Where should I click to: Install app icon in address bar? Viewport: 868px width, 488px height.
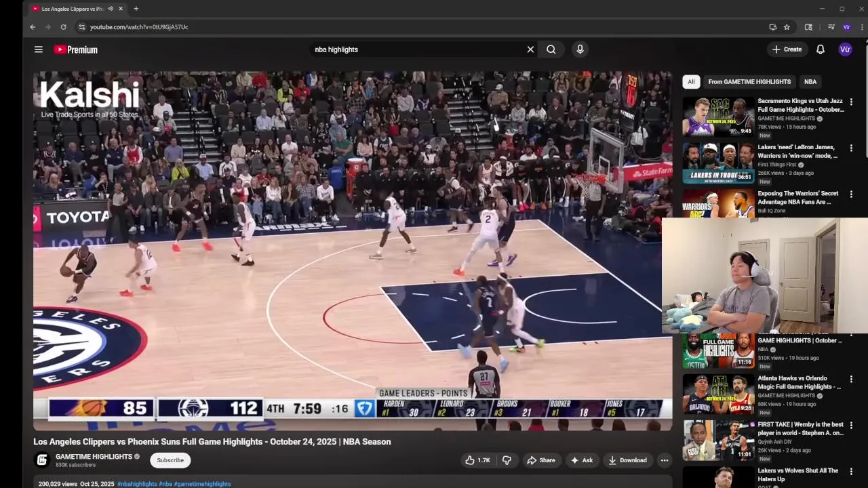[x=772, y=27]
